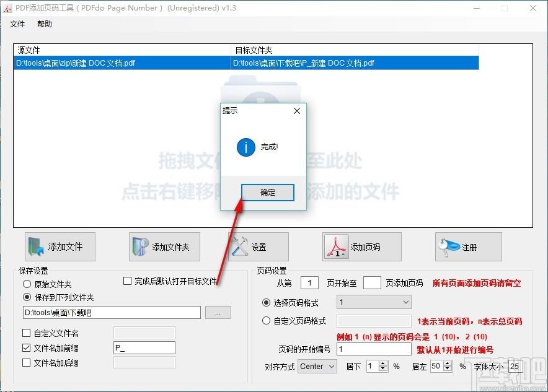This screenshot has height=392, width=548.
Task: Enable the 文件名加后缀 checkbox
Action: (26, 363)
